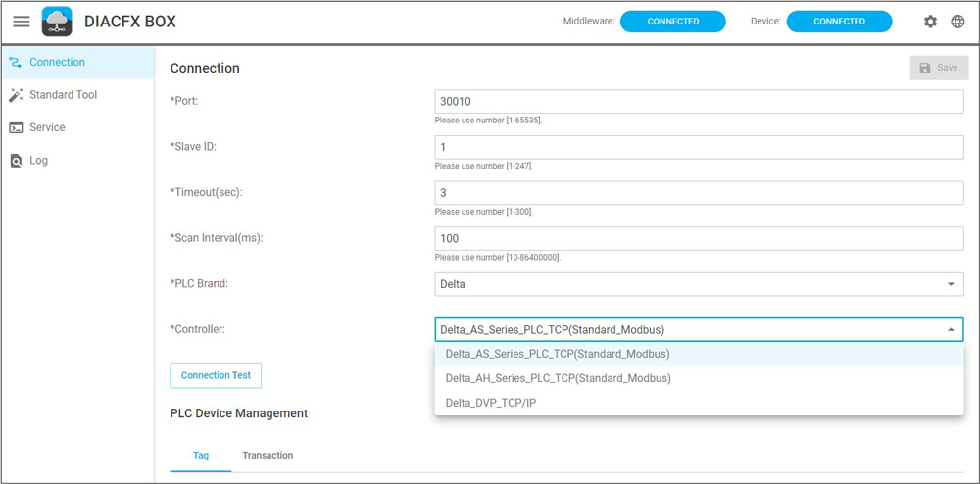980x484 pixels.
Task: Open language selection globe icon
Action: [x=957, y=22]
